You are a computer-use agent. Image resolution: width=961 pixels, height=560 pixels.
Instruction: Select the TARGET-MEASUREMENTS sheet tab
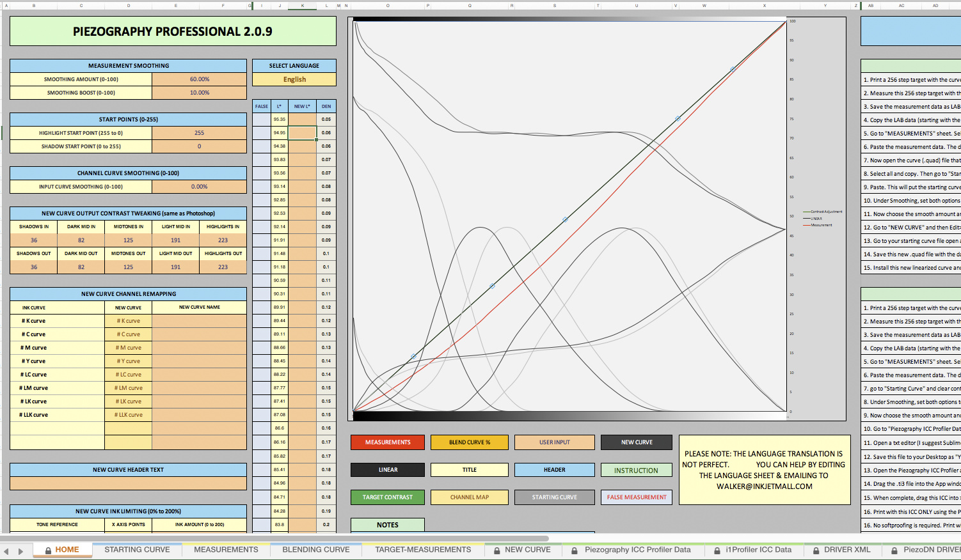(x=423, y=550)
